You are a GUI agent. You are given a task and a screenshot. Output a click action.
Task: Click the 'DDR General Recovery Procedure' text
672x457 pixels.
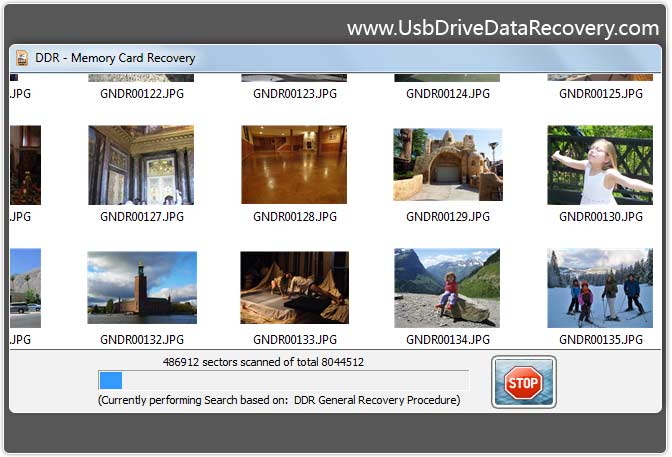pyautogui.click(x=377, y=400)
